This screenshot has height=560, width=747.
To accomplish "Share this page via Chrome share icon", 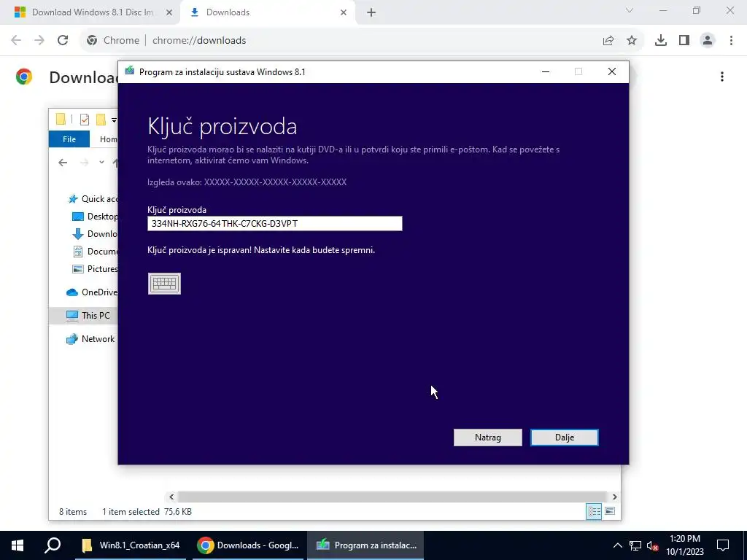I will (x=608, y=41).
